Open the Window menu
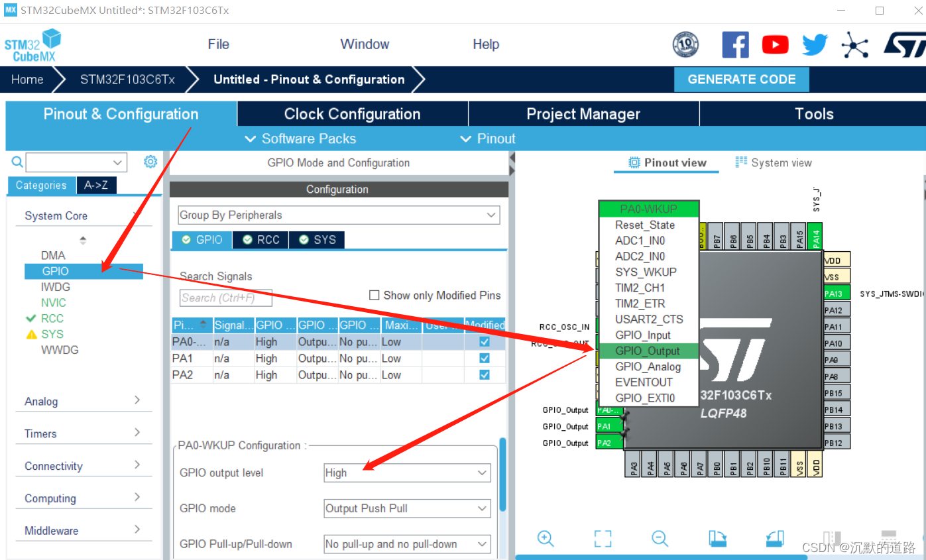926x560 pixels. pos(365,44)
